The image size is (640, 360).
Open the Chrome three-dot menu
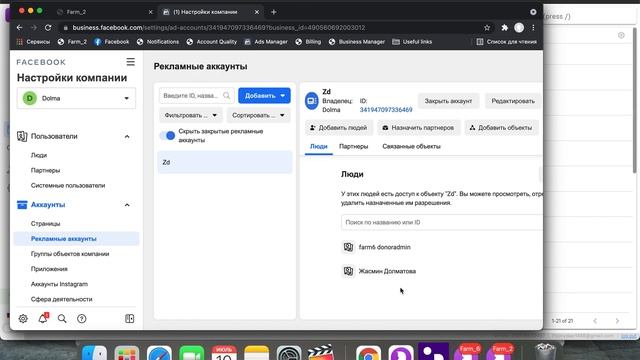point(533,28)
